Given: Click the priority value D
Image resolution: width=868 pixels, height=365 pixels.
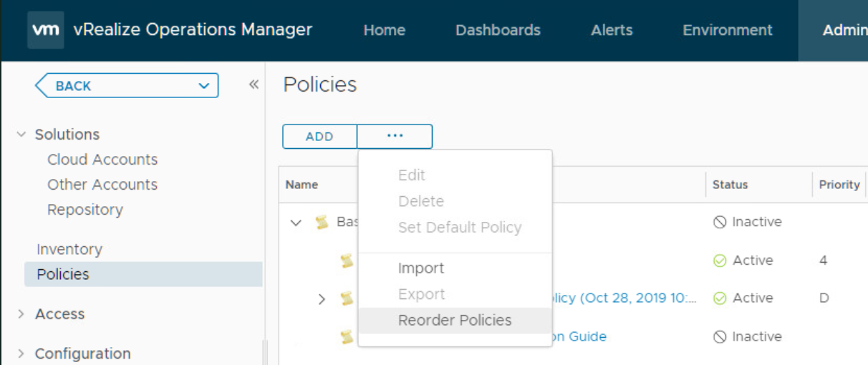Looking at the screenshot, I should 824,298.
